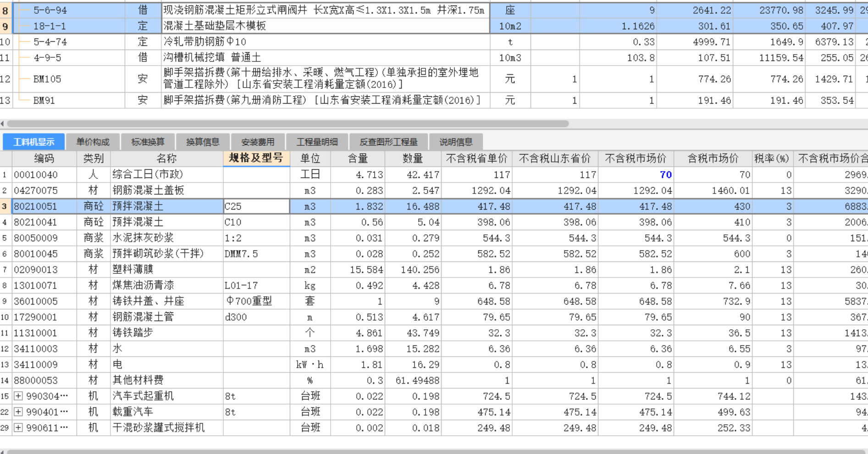Click the code cell 34110009 for 电

pos(44,365)
